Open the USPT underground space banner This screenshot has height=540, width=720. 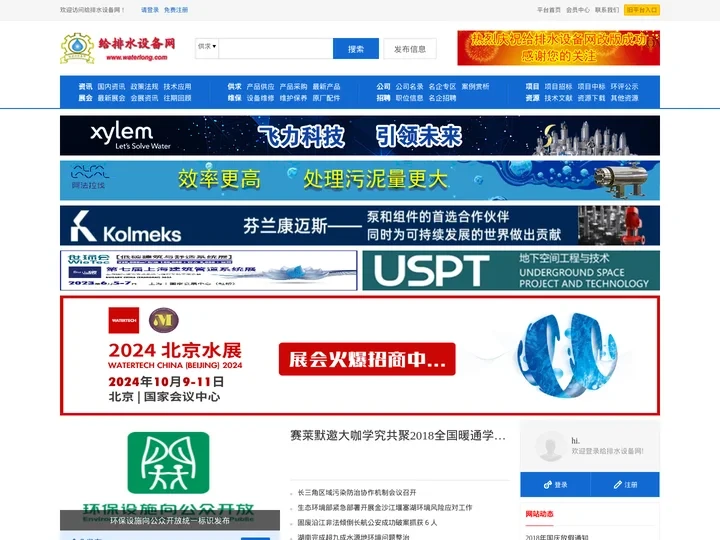511,270
